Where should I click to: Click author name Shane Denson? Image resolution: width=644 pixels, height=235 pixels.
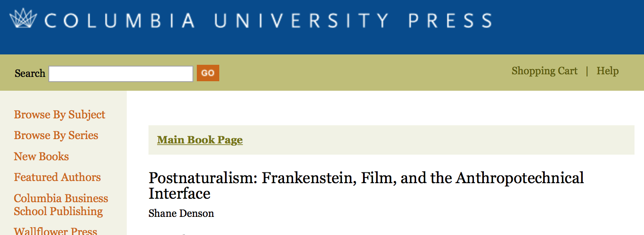click(x=181, y=213)
